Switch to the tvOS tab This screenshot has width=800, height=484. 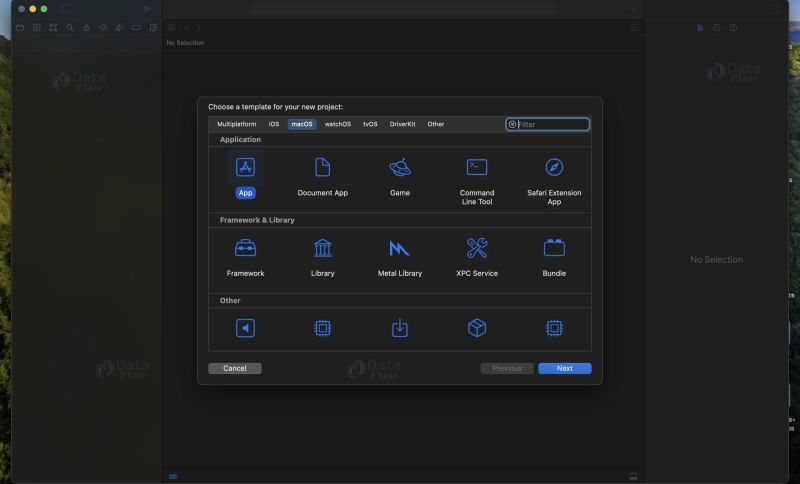370,124
